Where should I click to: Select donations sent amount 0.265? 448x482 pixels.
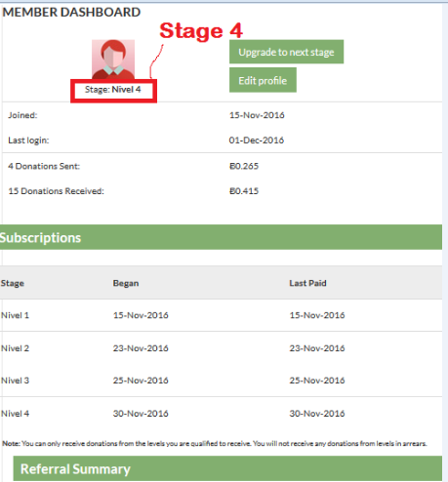pyautogui.click(x=244, y=166)
